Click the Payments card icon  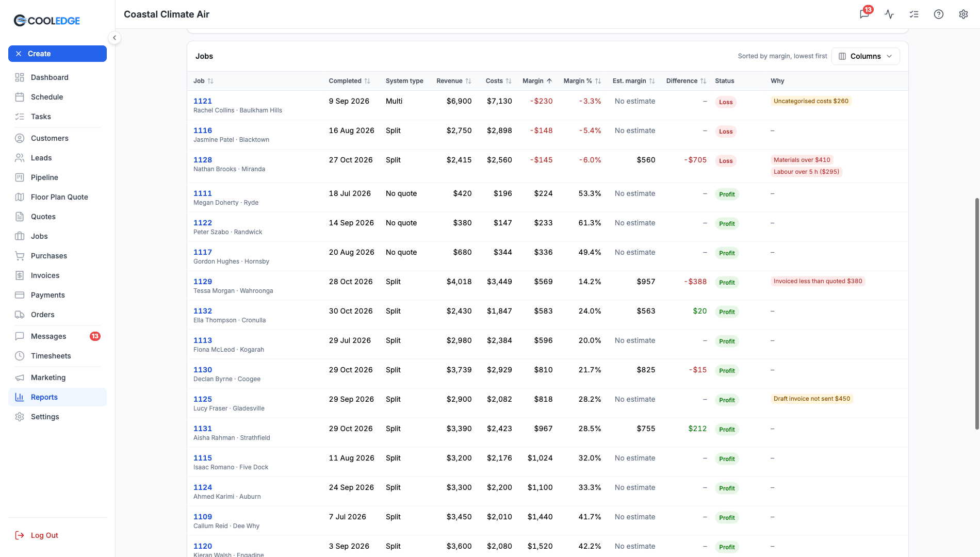click(x=20, y=295)
